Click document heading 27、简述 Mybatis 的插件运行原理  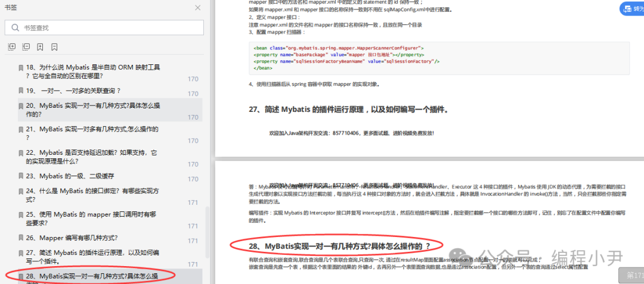[348, 110]
